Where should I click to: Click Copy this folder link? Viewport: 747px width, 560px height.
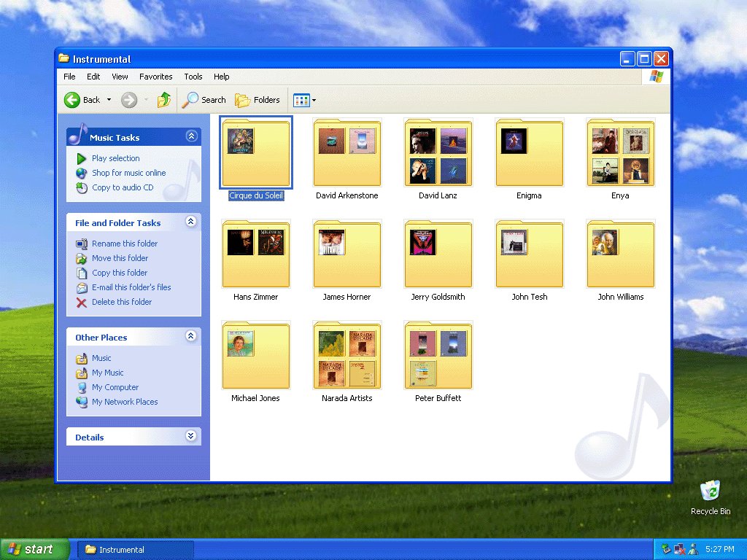click(x=120, y=273)
